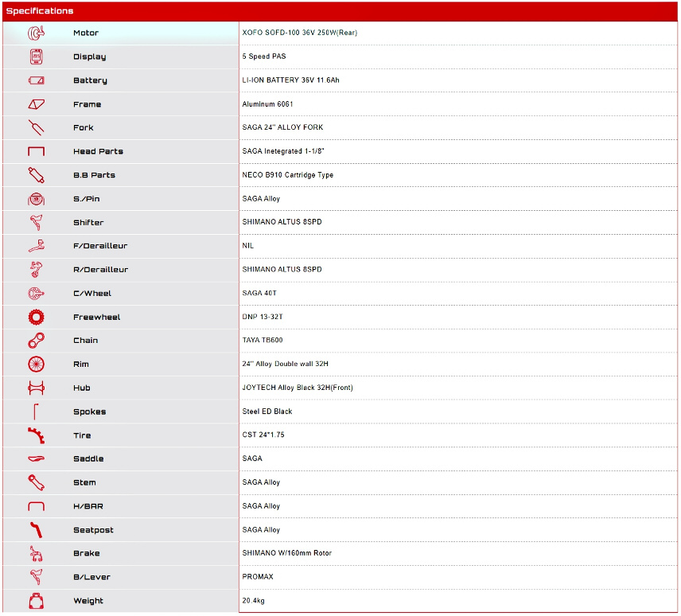Click 'SHIMANO W/160mm Rotor' value
681x616 pixels.
point(286,553)
